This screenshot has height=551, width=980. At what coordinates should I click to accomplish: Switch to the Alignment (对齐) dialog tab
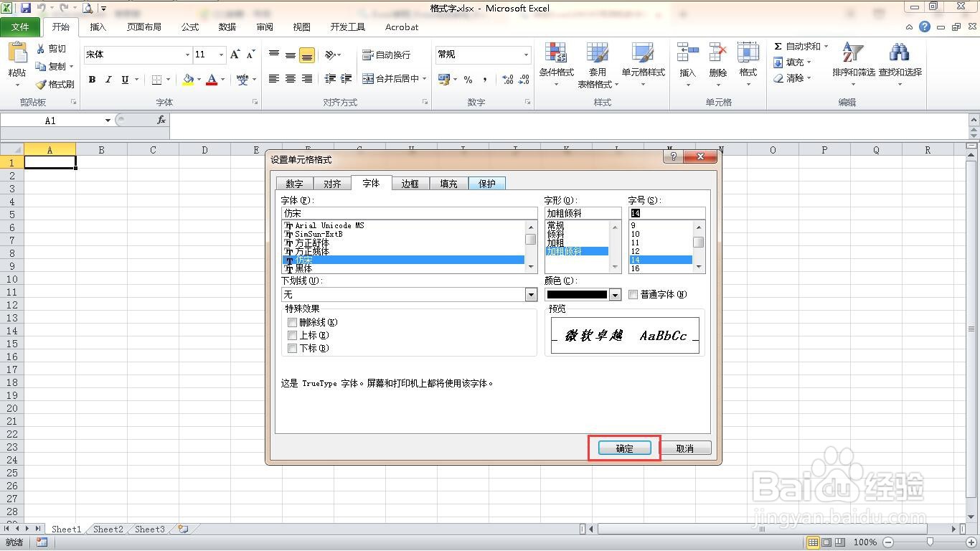pyautogui.click(x=332, y=184)
